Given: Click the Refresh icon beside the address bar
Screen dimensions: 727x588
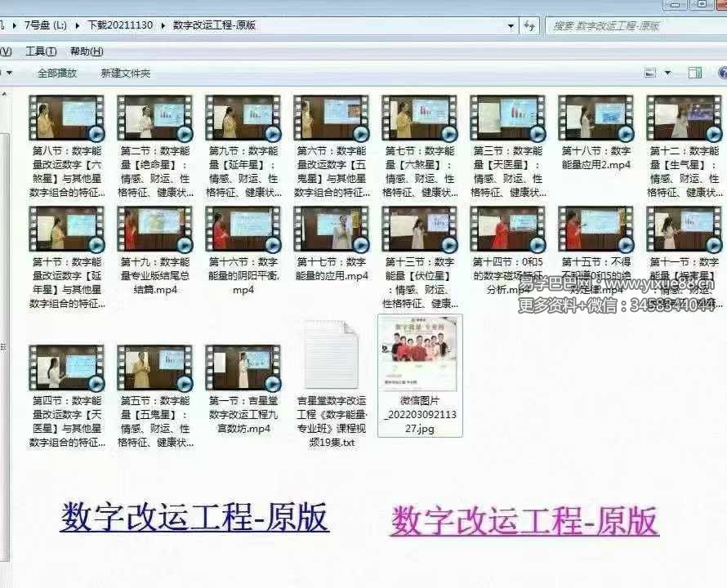Looking at the screenshot, I should [530, 25].
